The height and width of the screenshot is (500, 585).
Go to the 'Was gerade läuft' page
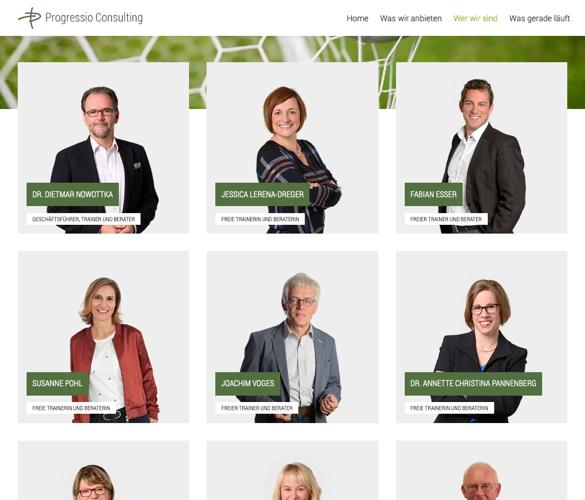(539, 18)
